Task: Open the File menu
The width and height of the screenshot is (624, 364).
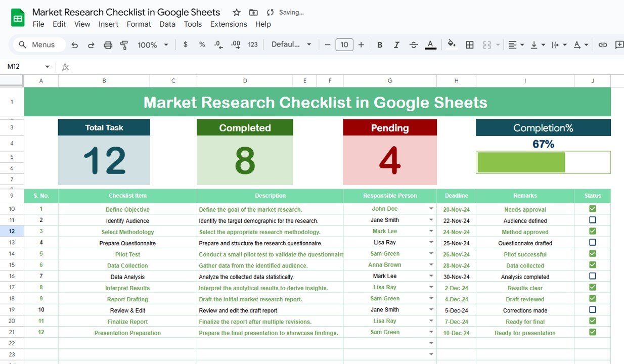Action: (x=38, y=24)
